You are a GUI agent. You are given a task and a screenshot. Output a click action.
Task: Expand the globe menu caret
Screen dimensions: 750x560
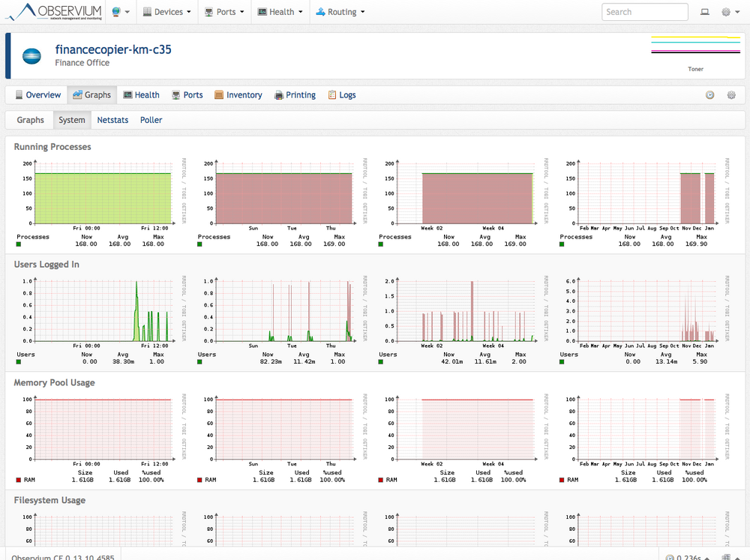tap(127, 13)
